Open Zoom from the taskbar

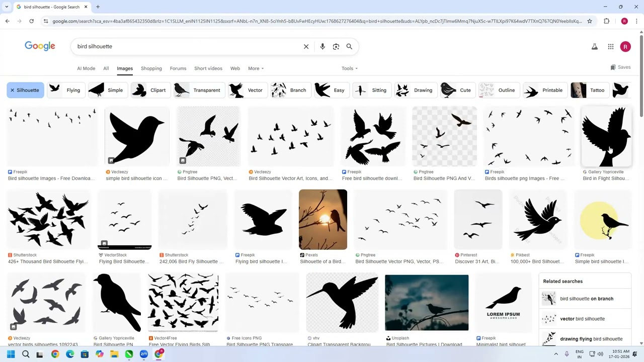point(144,354)
